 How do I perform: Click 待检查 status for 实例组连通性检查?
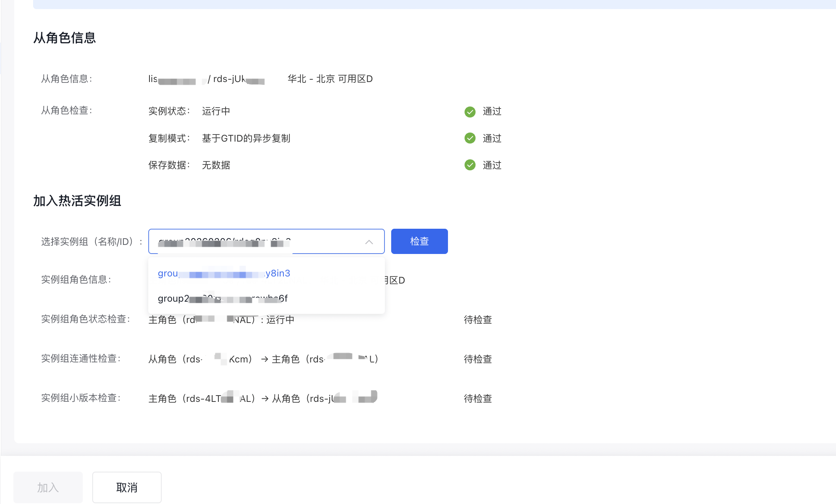point(478,359)
